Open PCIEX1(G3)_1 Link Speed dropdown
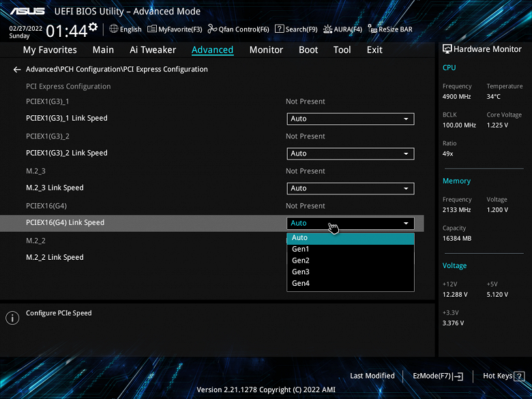The width and height of the screenshot is (532, 399). [x=351, y=119]
